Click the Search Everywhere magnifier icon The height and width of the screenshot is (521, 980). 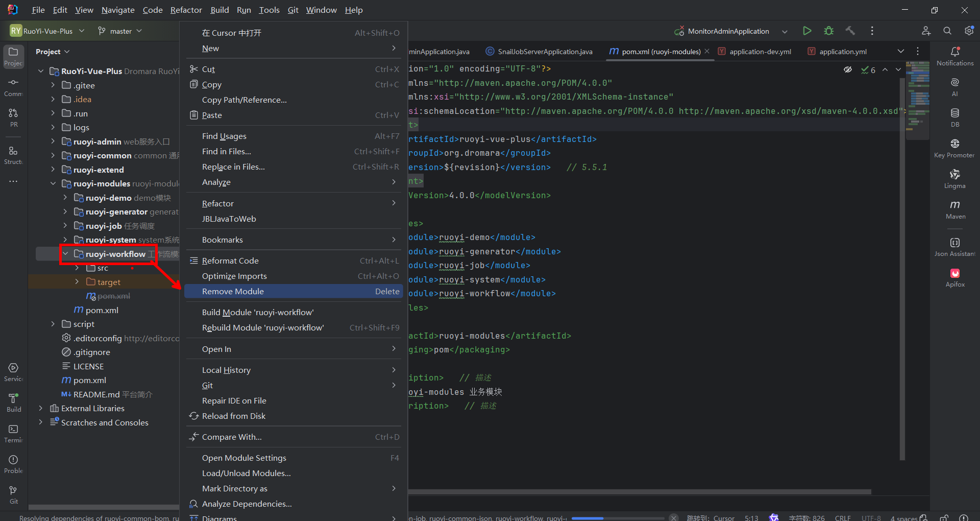point(947,31)
